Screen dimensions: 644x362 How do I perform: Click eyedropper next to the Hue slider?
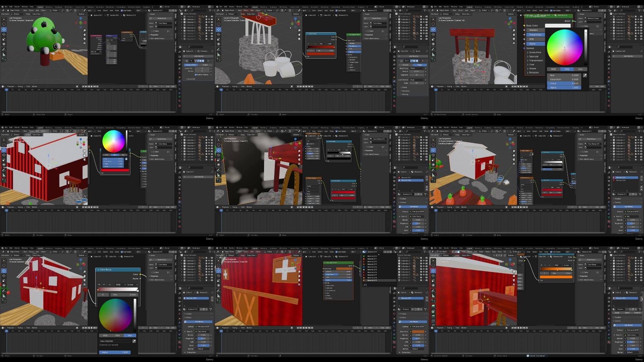coord(585,75)
